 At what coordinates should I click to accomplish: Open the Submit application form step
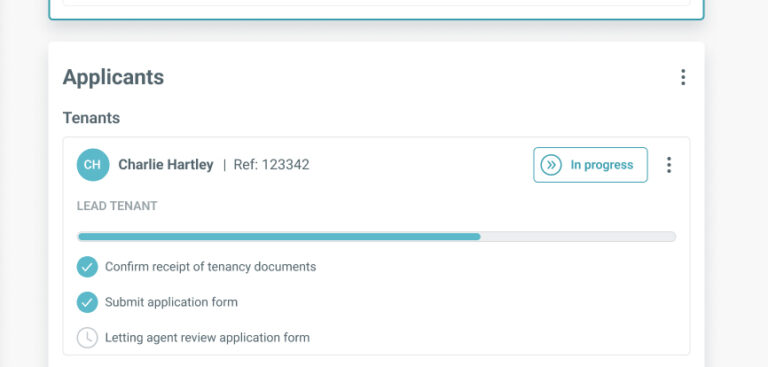171,302
